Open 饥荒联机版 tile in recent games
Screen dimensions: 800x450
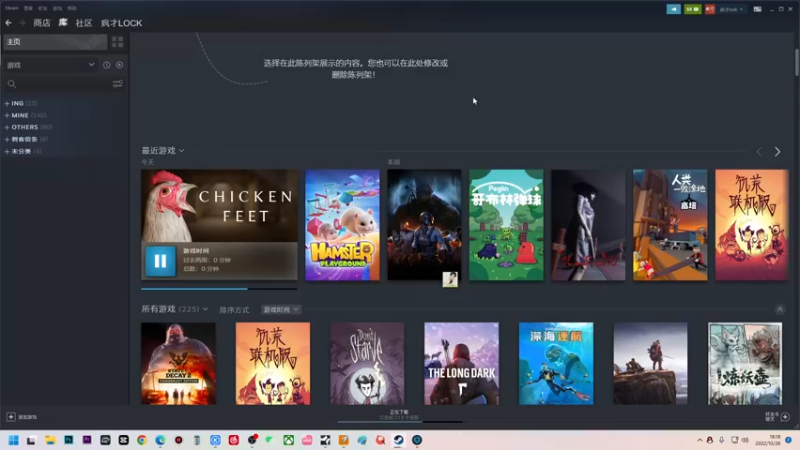coord(752,225)
